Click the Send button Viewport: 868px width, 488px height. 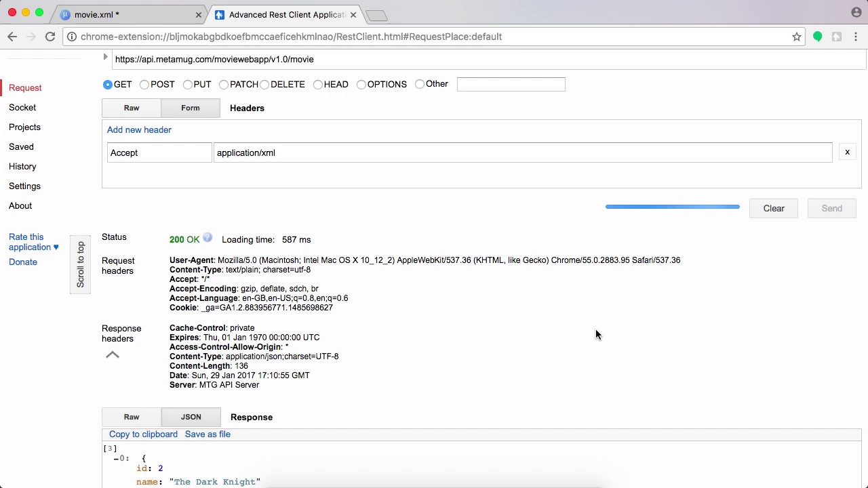[x=832, y=208]
